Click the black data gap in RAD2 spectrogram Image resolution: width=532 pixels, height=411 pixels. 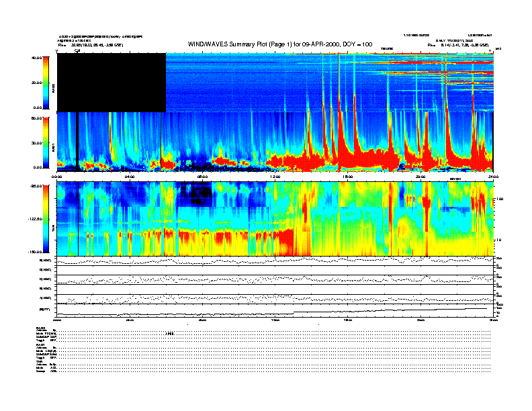click(x=112, y=83)
